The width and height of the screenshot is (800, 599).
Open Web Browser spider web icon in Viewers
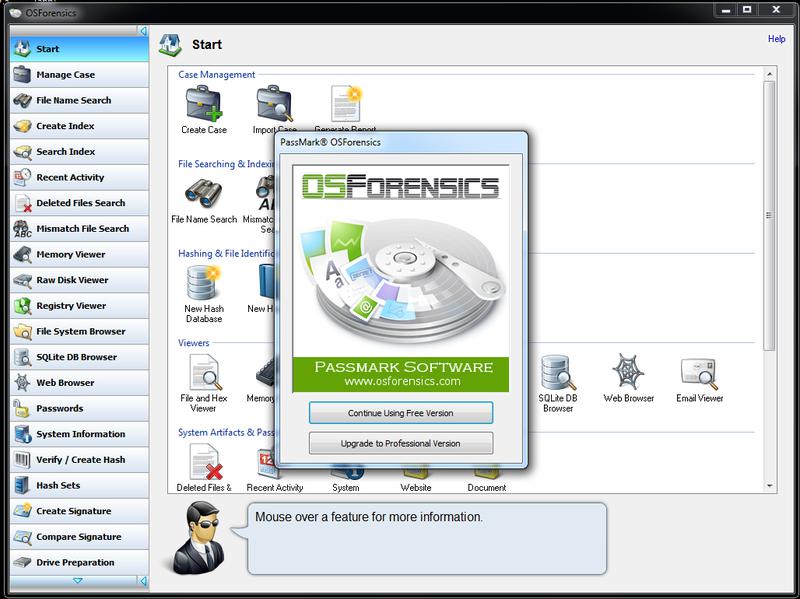click(628, 372)
